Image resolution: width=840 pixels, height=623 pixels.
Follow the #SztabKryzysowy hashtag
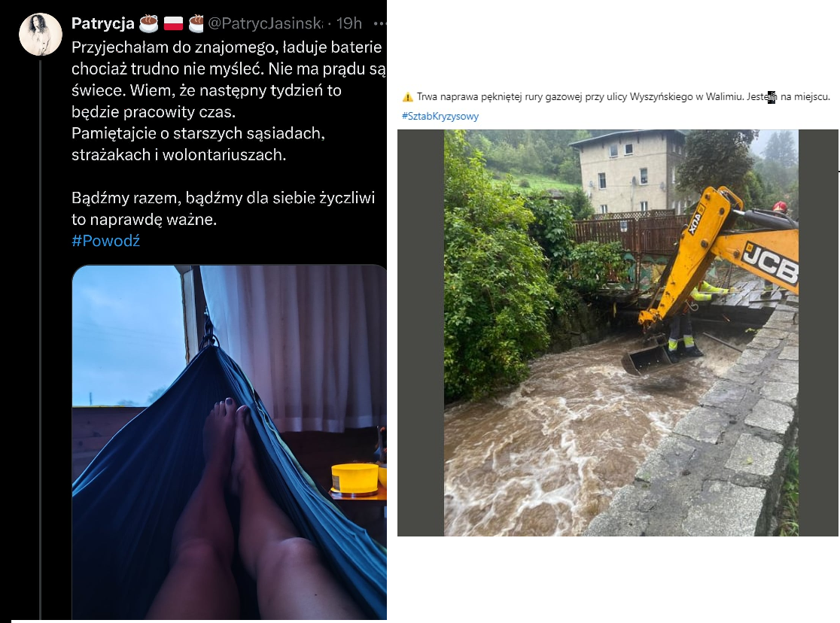[440, 116]
